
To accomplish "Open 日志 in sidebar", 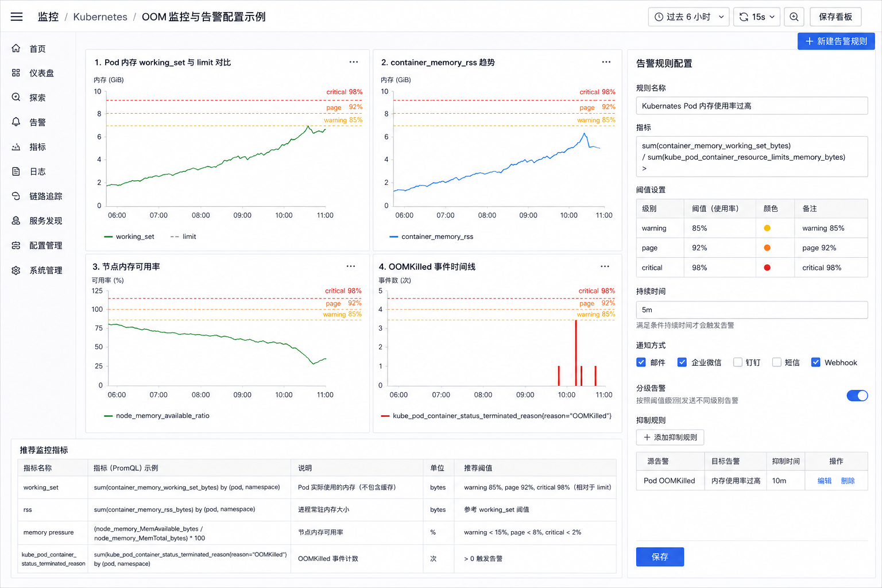I will 37,172.
